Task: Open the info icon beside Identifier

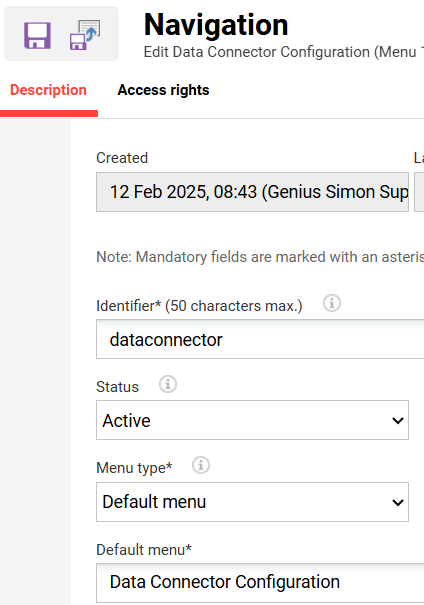Action: [x=332, y=303]
